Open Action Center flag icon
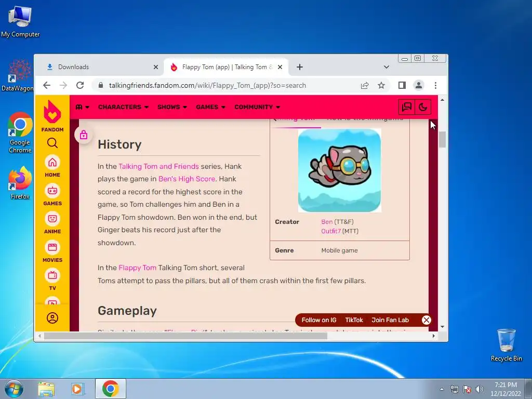Viewport: 532px width, 399px height. coord(467,389)
